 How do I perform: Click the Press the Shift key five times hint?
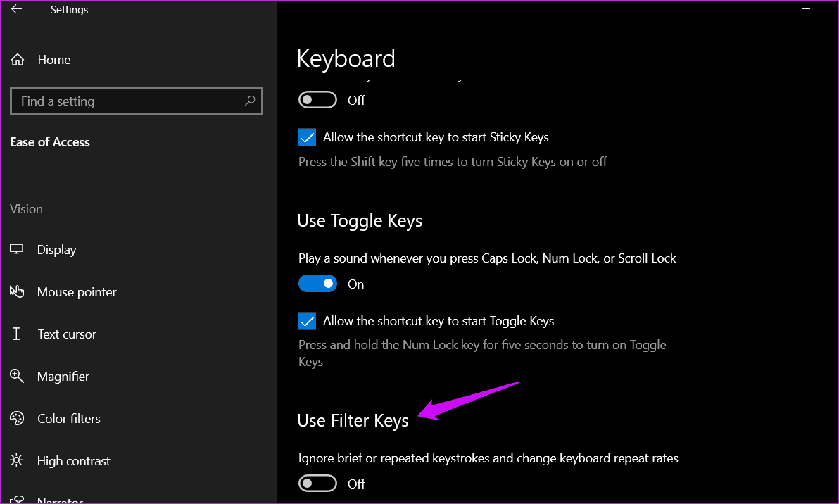[x=453, y=162]
